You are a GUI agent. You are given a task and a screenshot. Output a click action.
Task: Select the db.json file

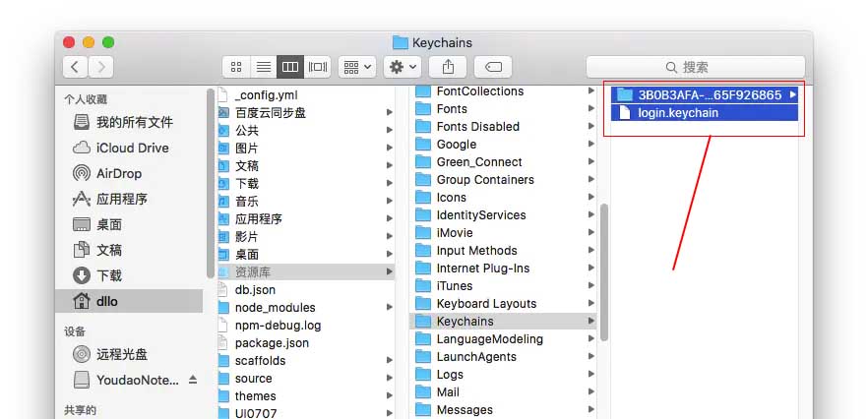click(x=306, y=289)
